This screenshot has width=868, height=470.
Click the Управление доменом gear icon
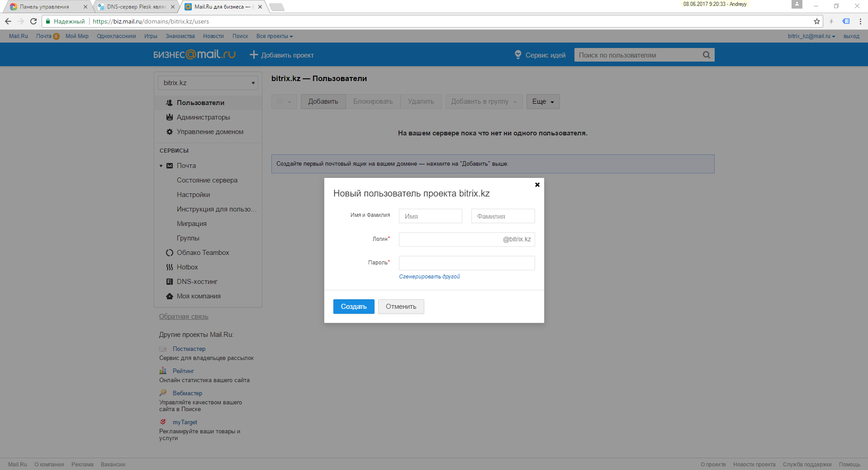[x=169, y=132]
